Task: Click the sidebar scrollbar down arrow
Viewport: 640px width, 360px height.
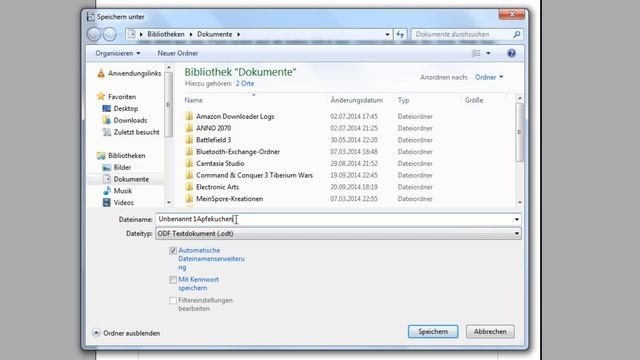Action: coord(169,202)
